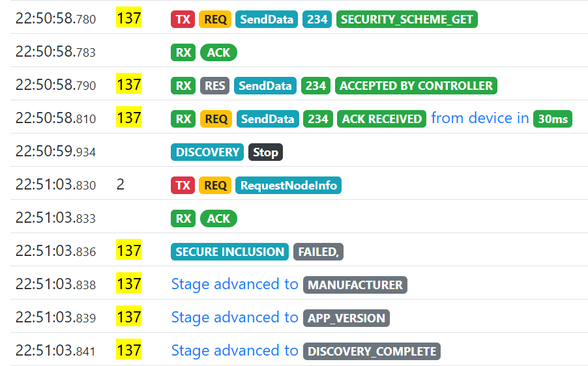
Task: Click the 22:50:59.934 timestamp
Action: click(x=55, y=152)
